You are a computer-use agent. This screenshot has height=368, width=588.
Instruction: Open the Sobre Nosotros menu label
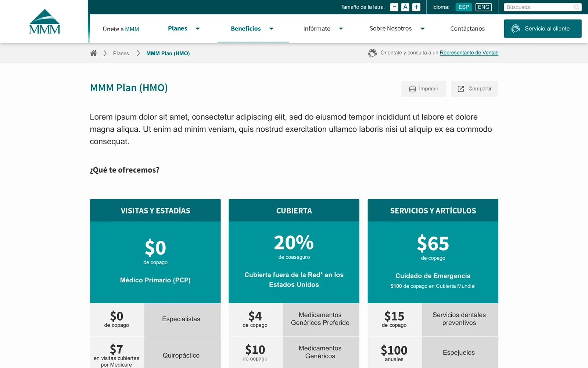[x=390, y=28]
